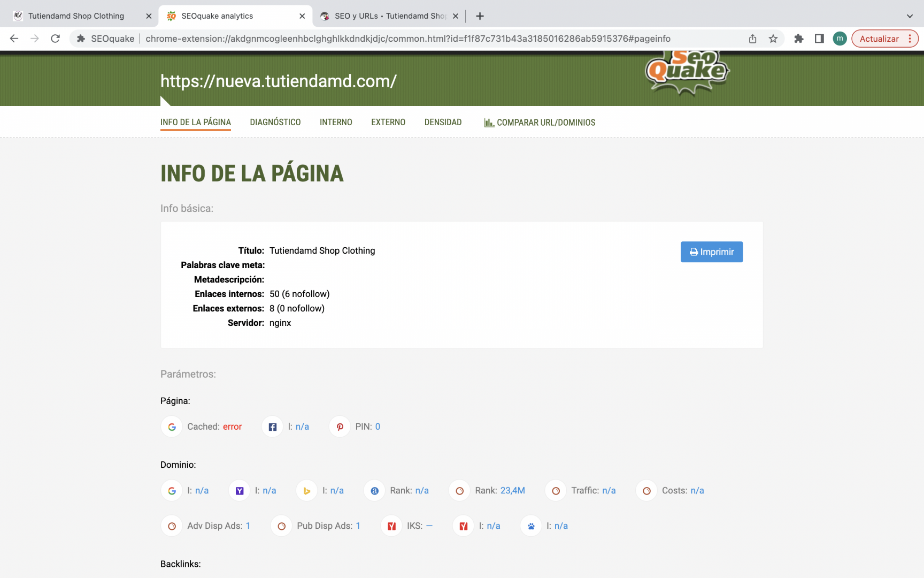
Task: Click the header URL nueva.tutiendamd.com
Action: (279, 81)
